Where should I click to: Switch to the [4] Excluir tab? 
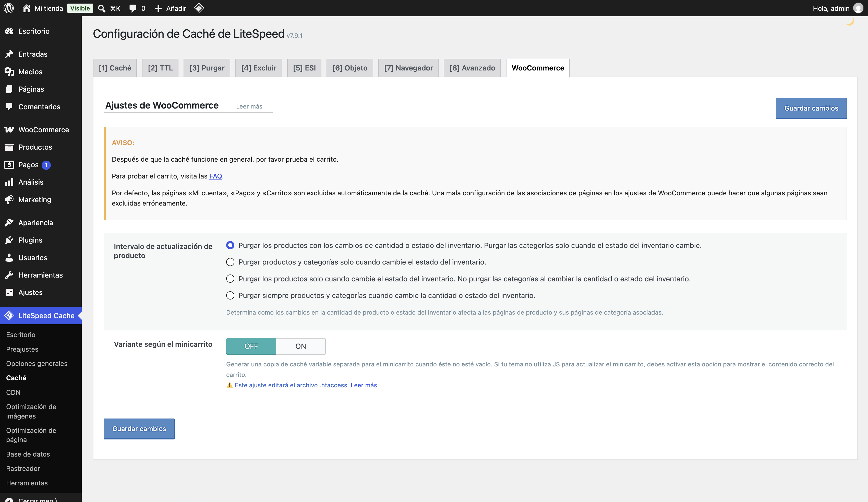[x=259, y=68]
